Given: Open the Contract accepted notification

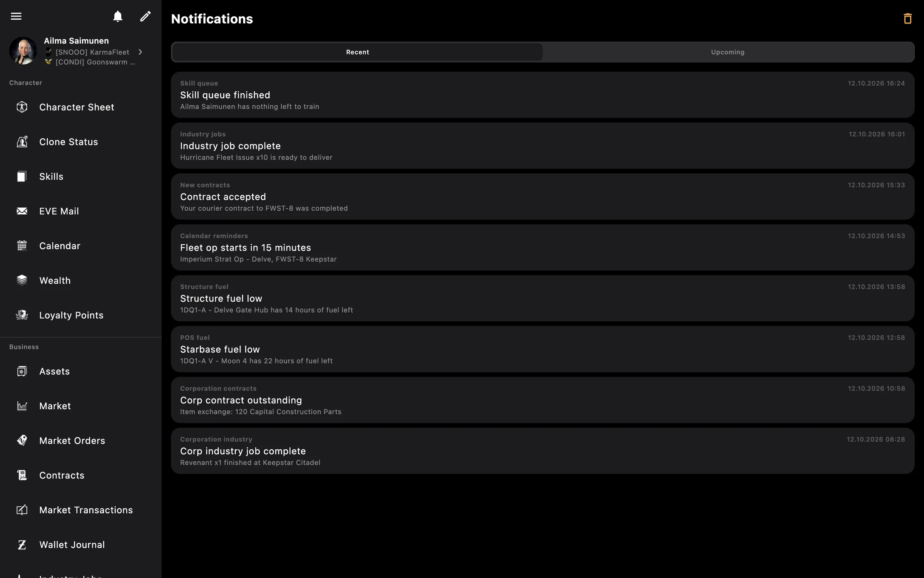Looking at the screenshot, I should [542, 197].
